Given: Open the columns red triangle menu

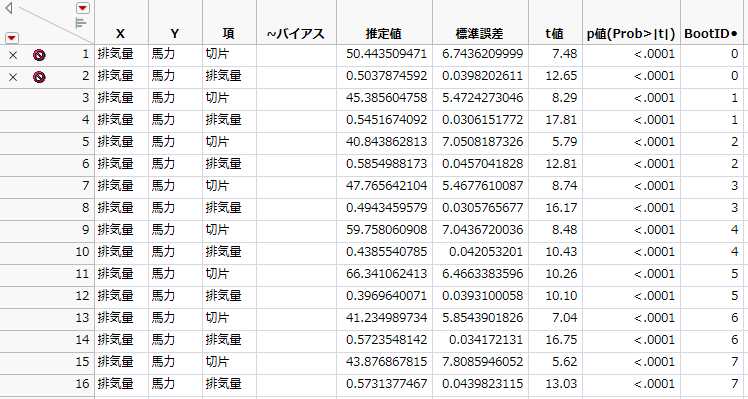Looking at the screenshot, I should (x=83, y=8).
